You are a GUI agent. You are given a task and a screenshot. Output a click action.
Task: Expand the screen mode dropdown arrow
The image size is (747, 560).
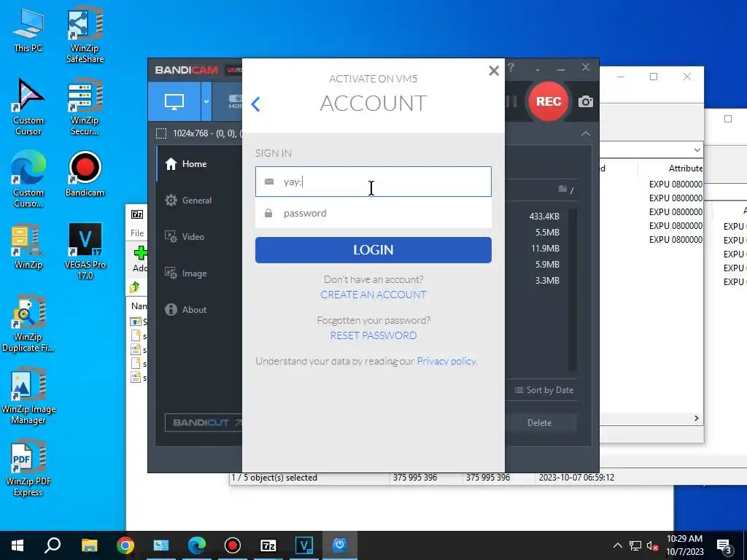click(206, 101)
